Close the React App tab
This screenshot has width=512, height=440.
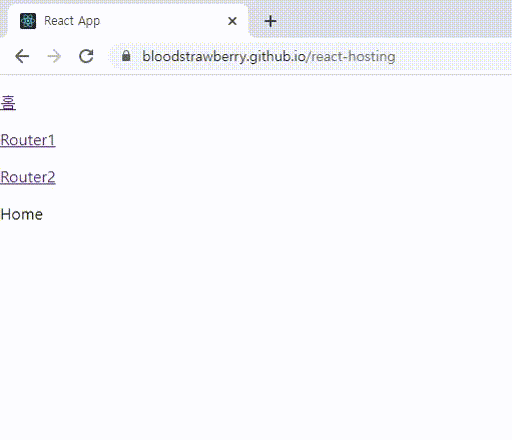pyautogui.click(x=232, y=21)
